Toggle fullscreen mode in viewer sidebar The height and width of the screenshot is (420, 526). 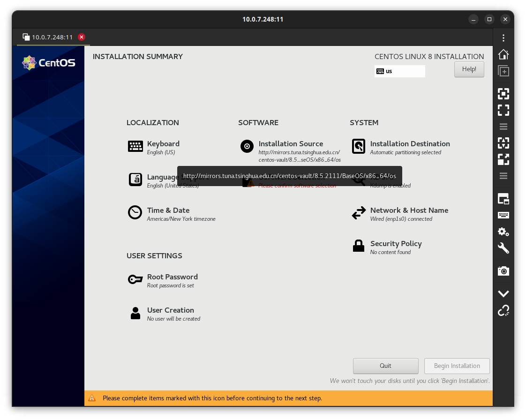click(x=503, y=110)
